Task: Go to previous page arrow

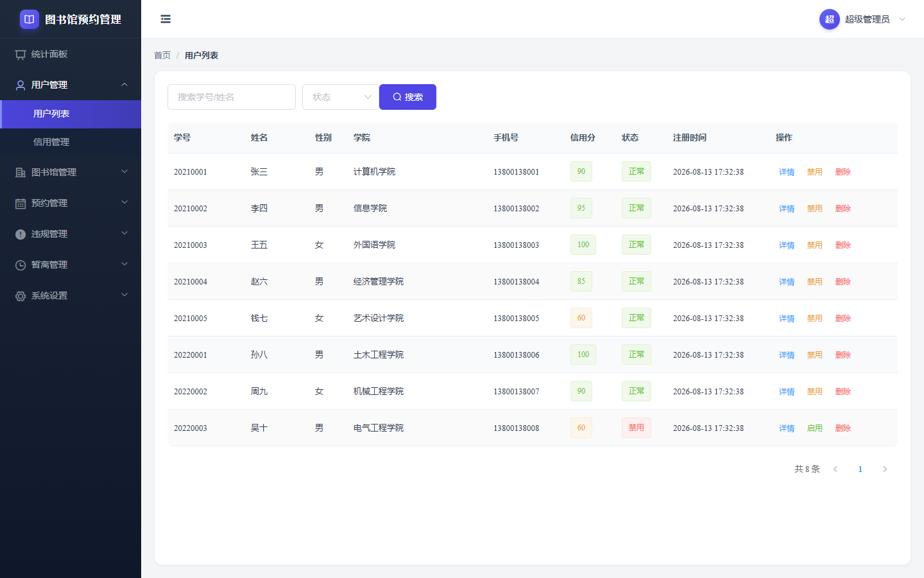Action: pyautogui.click(x=835, y=469)
